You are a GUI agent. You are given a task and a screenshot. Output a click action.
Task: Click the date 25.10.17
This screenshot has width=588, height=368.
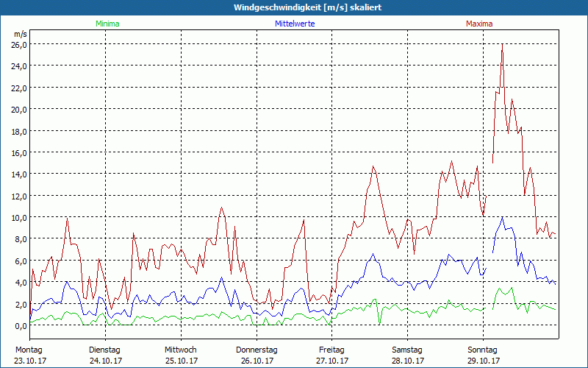[x=182, y=361]
